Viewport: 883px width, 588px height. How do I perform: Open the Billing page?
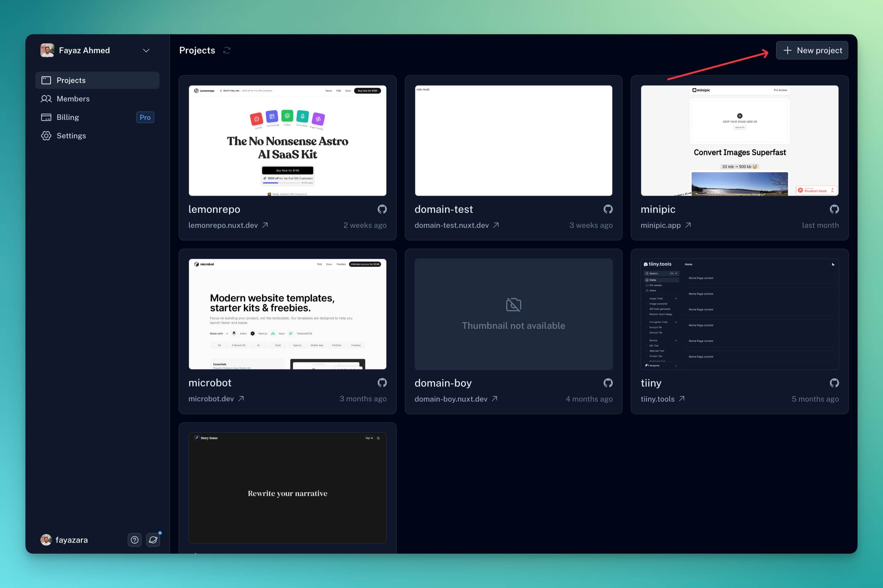point(68,117)
